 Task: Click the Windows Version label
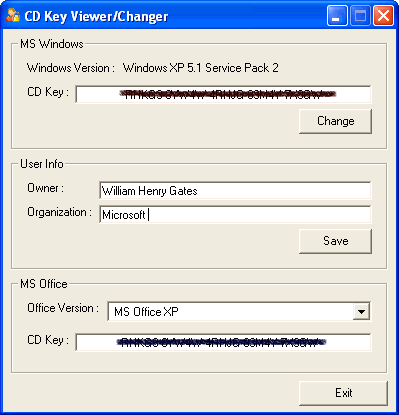[x=71, y=68]
